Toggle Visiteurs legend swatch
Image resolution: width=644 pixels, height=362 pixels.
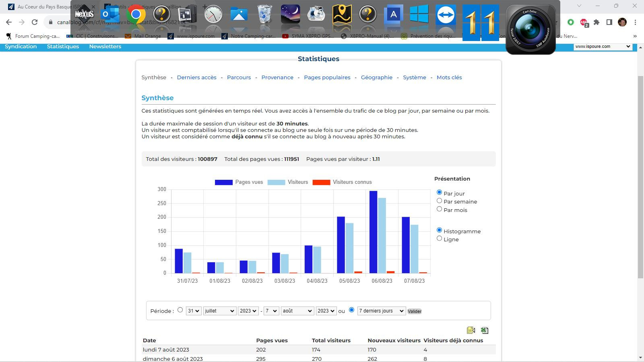[276, 182]
